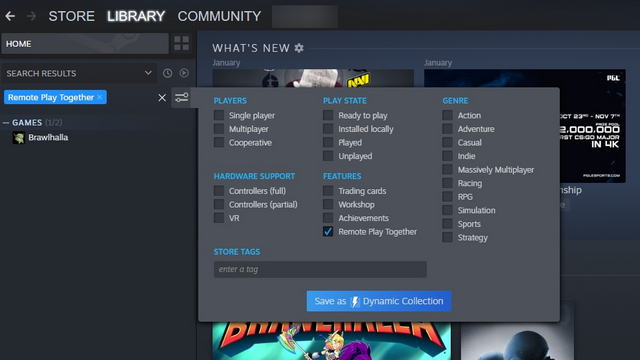This screenshot has width=640, height=360.
Task: Filter by RPG genre
Action: click(x=447, y=197)
